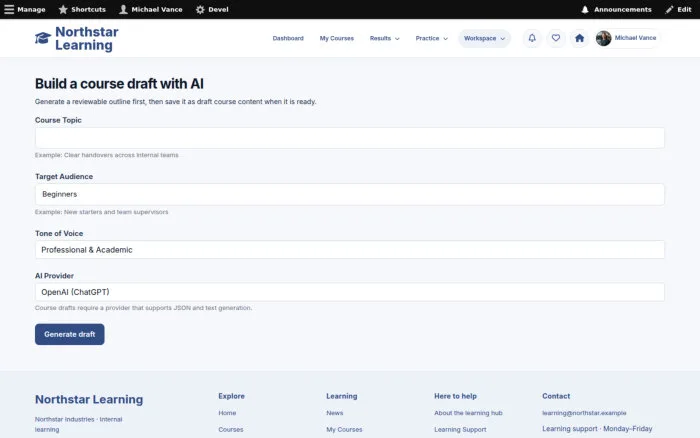This screenshot has height=438, width=700.
Task: Click the Michael Vance name in header
Action: tap(635, 38)
